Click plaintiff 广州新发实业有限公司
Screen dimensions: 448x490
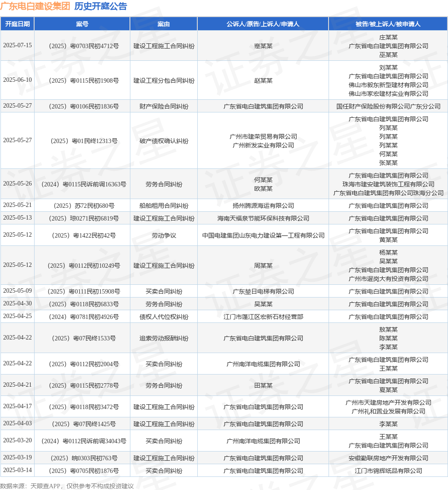click(263, 145)
